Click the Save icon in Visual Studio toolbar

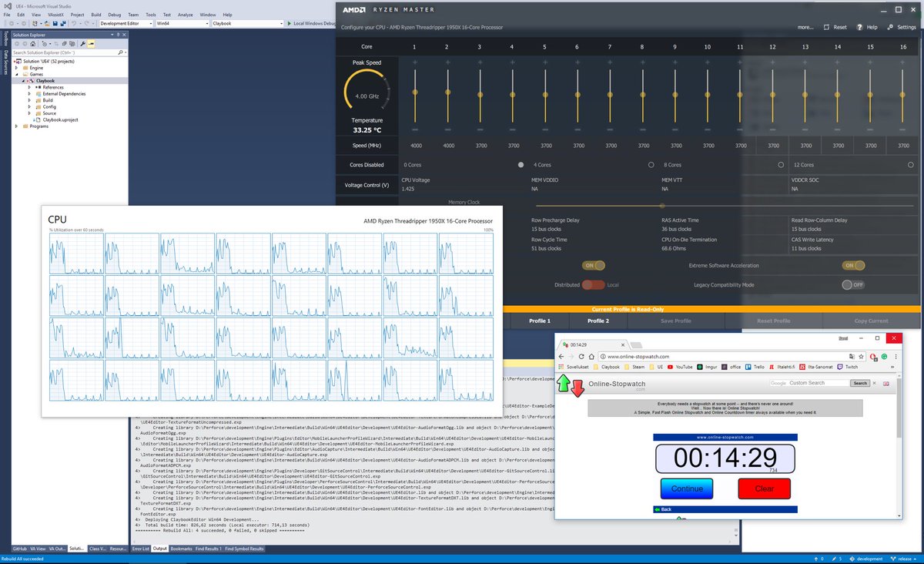coord(55,24)
